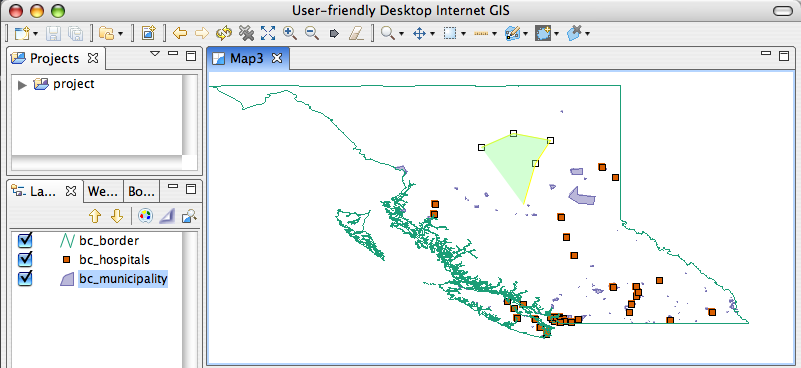Hide the bc_border layer checkbox
801x368 pixels.
[25, 240]
